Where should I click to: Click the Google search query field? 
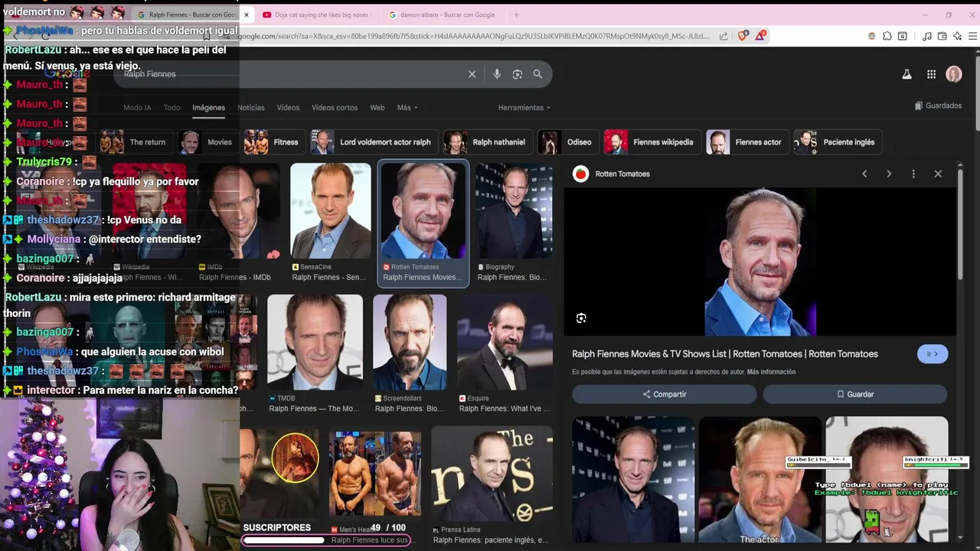(291, 74)
